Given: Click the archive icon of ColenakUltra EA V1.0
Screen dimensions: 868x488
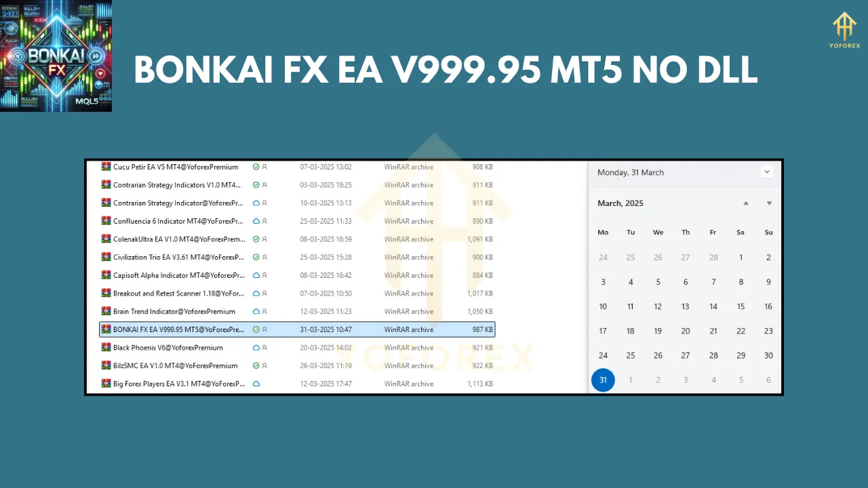Looking at the screenshot, I should pos(106,239).
